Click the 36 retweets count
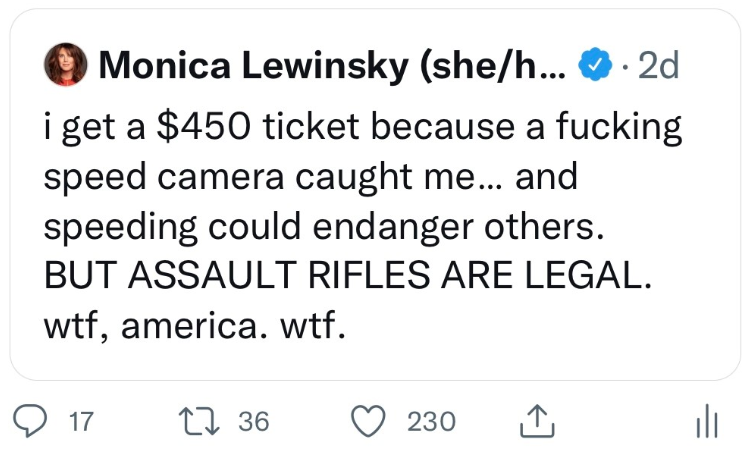 253,422
